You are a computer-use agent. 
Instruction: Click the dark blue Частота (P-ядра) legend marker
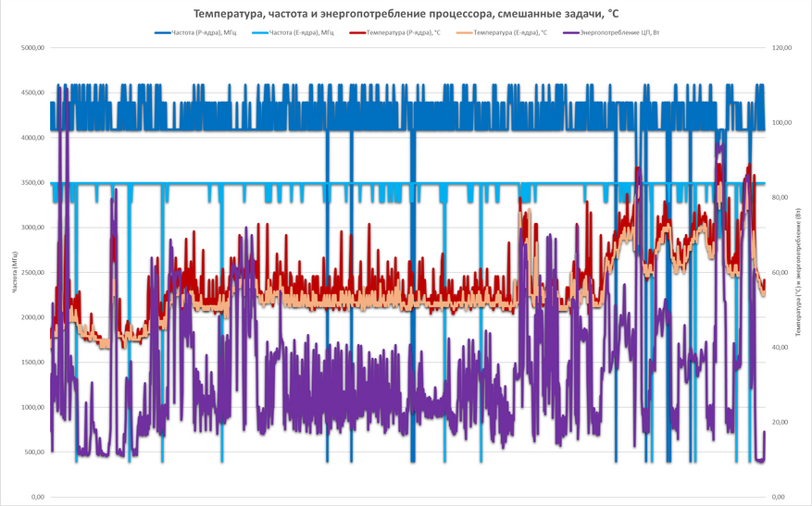coord(163,32)
